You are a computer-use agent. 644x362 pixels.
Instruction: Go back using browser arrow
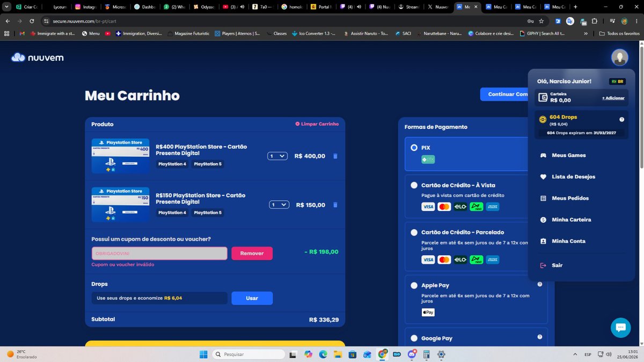point(8,21)
